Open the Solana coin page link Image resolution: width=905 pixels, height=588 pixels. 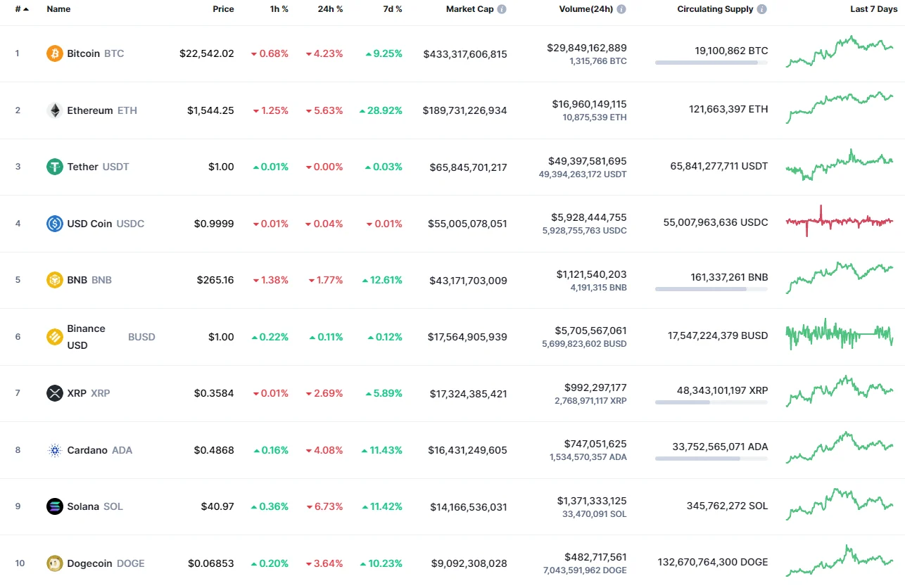(84, 506)
